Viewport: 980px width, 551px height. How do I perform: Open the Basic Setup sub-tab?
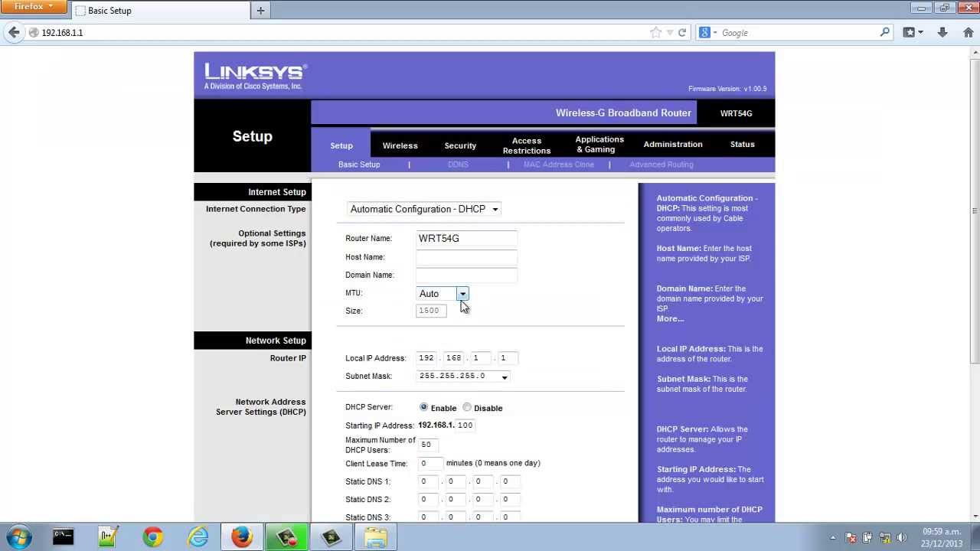(x=359, y=165)
